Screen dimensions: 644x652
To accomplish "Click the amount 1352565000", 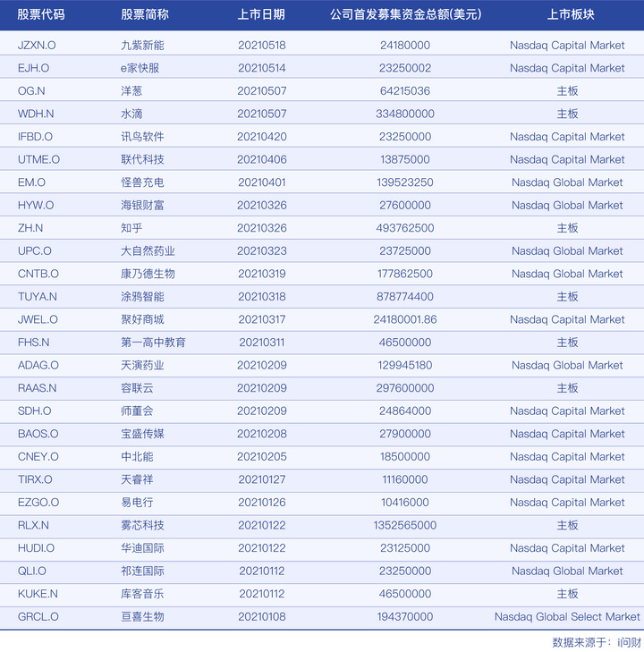I will (x=405, y=526).
